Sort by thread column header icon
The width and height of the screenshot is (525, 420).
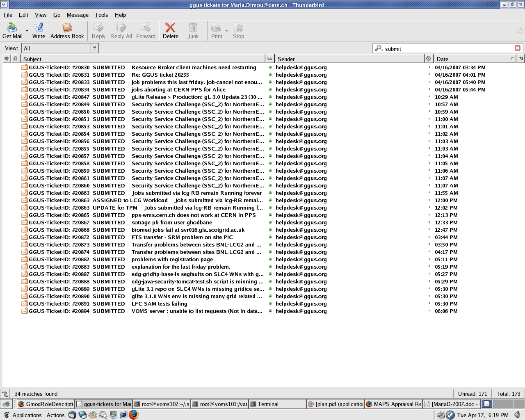coord(7,59)
